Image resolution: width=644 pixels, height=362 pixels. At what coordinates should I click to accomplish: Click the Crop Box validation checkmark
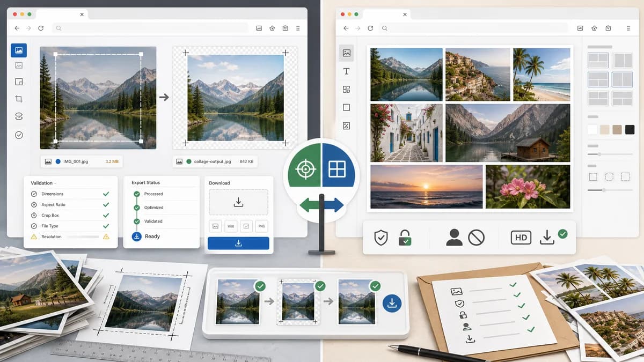coord(106,215)
